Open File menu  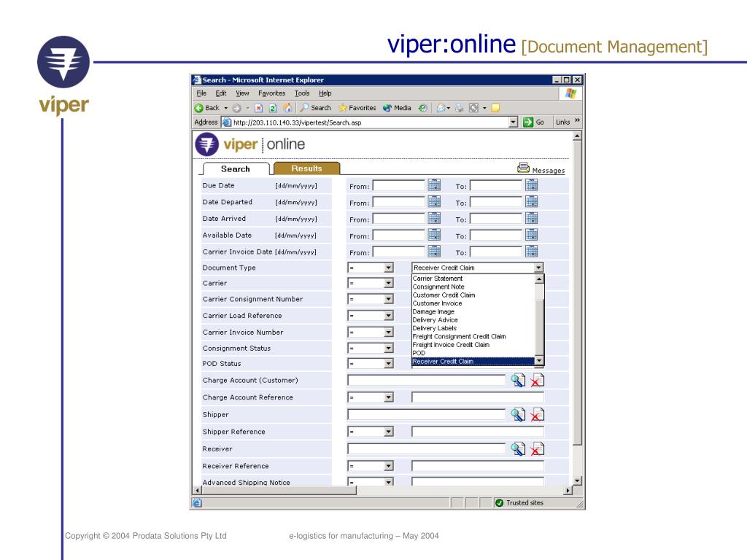click(x=201, y=93)
